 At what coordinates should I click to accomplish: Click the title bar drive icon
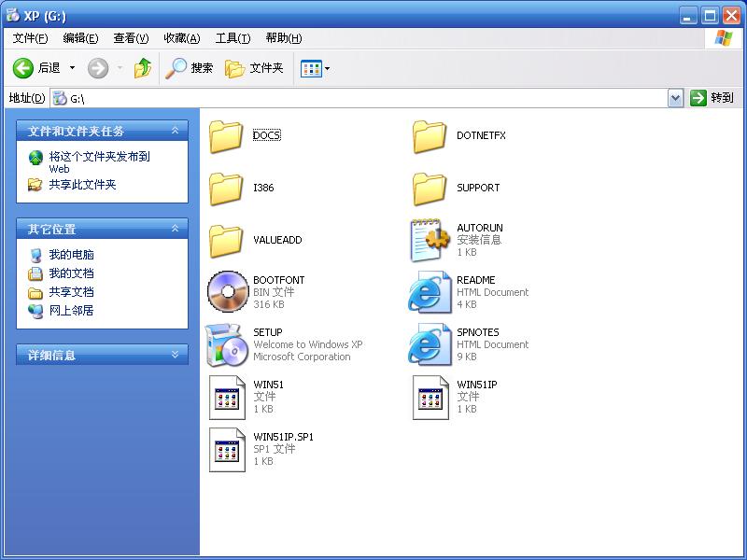tap(13, 15)
